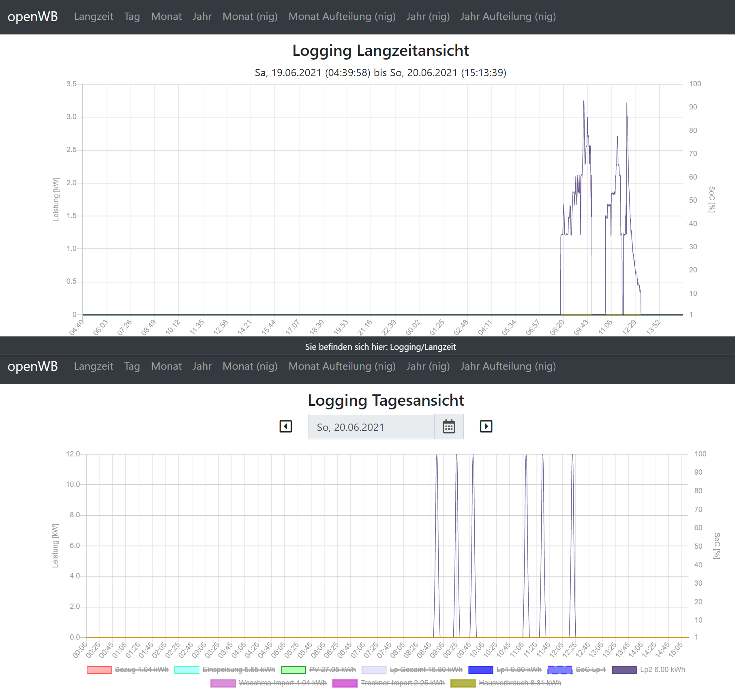Select Monat in second navigation bar
Image resolution: width=735 pixels, height=700 pixels.
pyautogui.click(x=167, y=366)
